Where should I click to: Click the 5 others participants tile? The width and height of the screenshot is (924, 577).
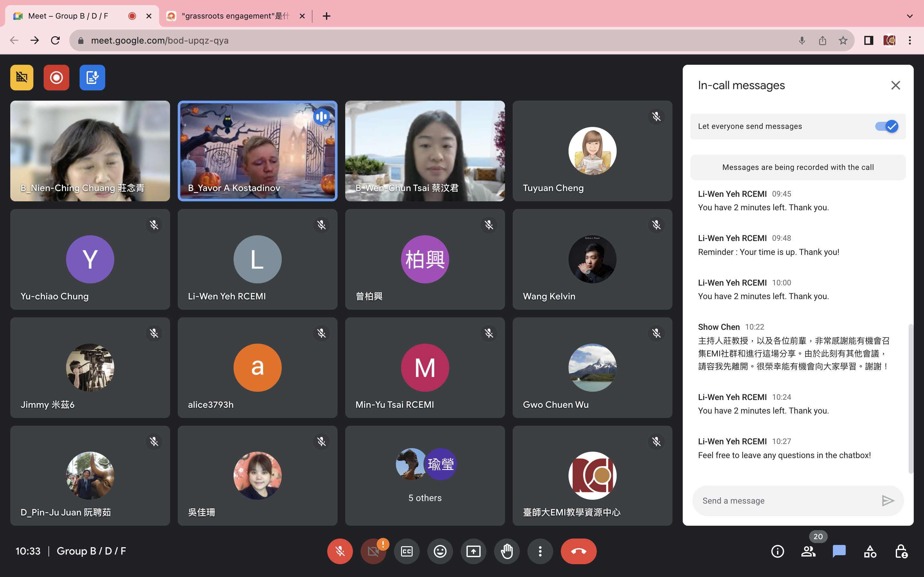click(424, 475)
